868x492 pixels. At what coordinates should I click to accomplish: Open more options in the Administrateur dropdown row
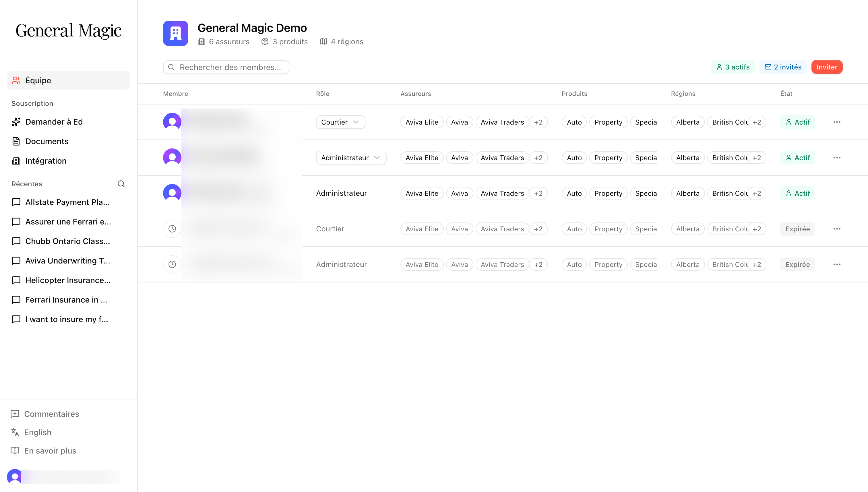click(x=837, y=158)
